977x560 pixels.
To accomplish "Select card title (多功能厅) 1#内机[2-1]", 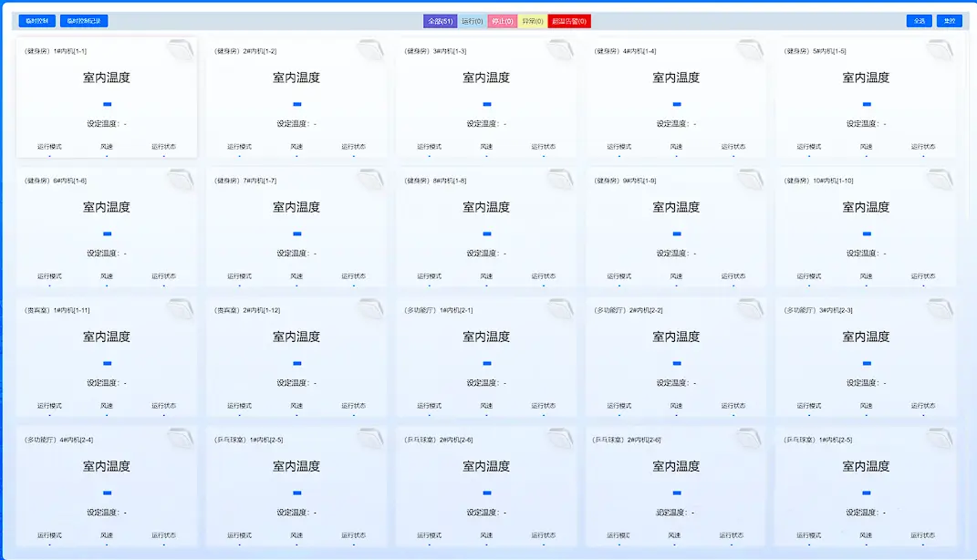I will 438,310.
